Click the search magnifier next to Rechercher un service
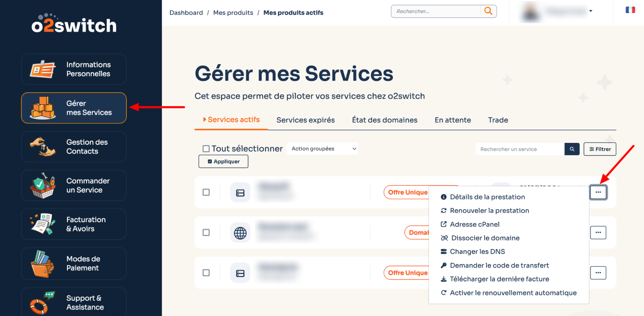Viewport: 644px width, 316px height. pos(572,149)
